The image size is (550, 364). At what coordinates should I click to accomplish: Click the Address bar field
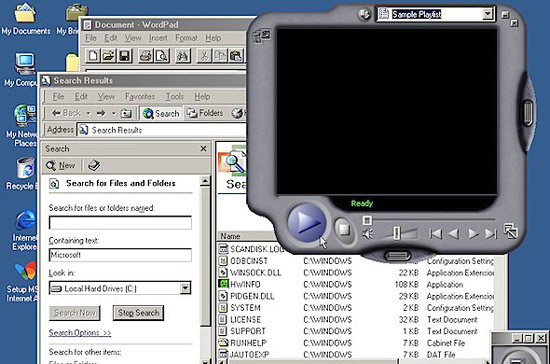(161, 130)
